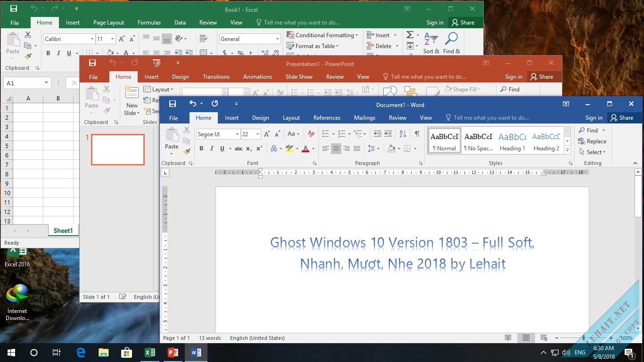Screen dimensions: 644x362
Task: Click Word zoom slider at bottom right
Action: pos(584,338)
